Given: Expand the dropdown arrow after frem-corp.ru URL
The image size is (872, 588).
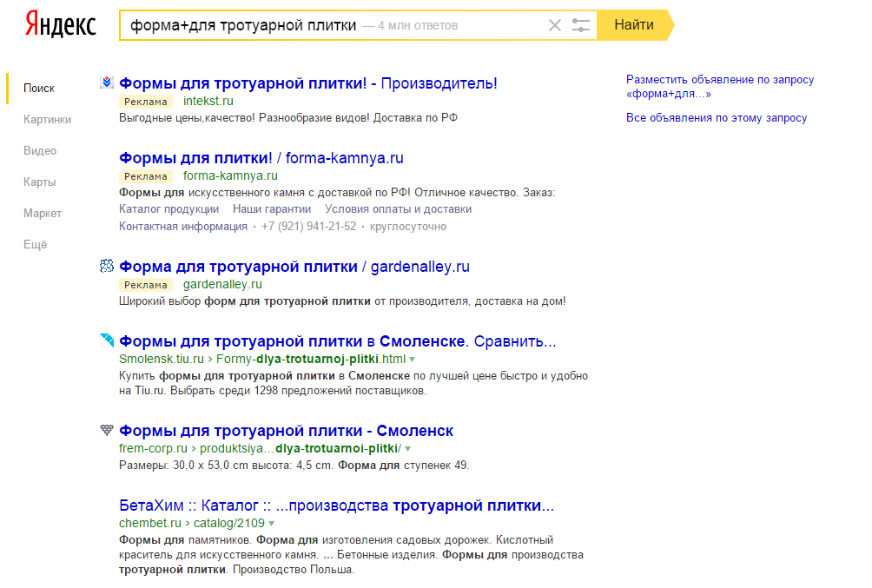Looking at the screenshot, I should [407, 449].
